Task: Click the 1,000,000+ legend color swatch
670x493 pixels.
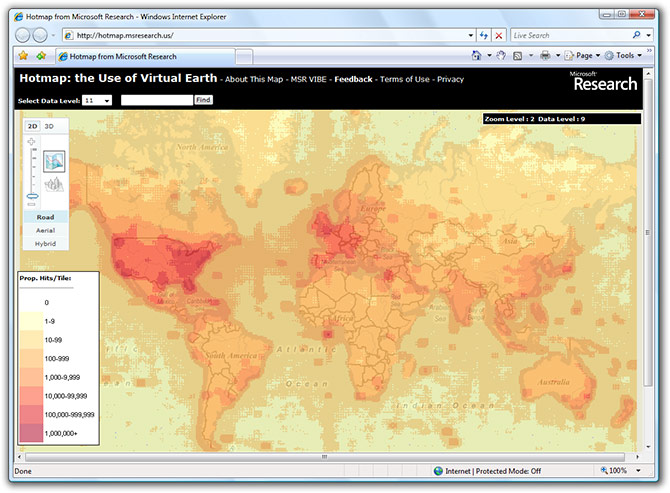Action: point(31,433)
